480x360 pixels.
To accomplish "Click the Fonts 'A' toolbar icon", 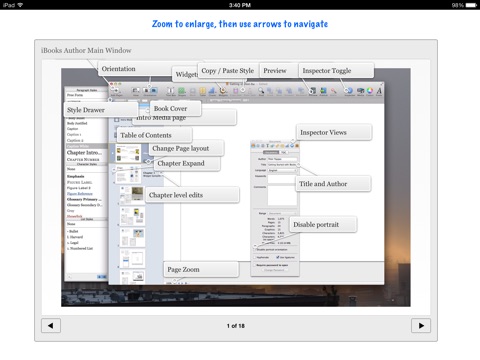I will coord(379,90).
